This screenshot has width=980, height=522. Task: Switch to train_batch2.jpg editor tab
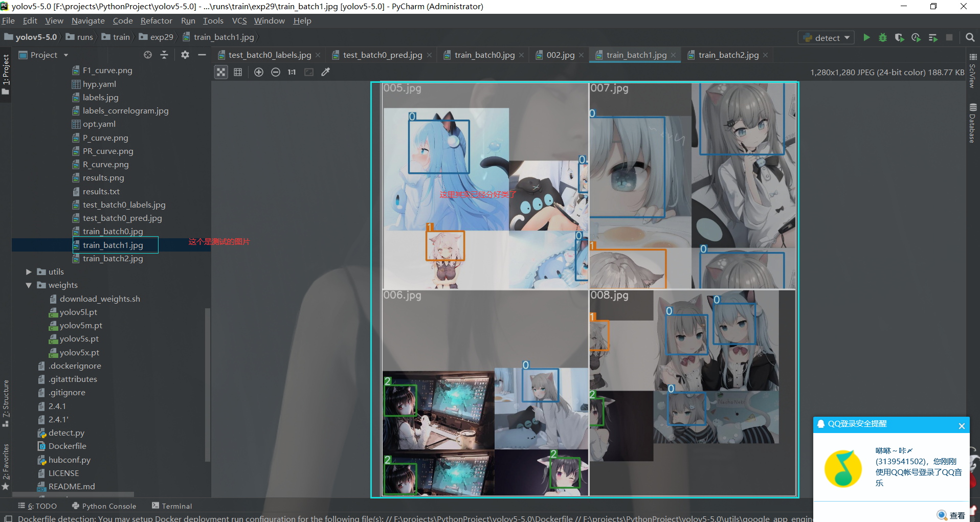[x=728, y=55]
